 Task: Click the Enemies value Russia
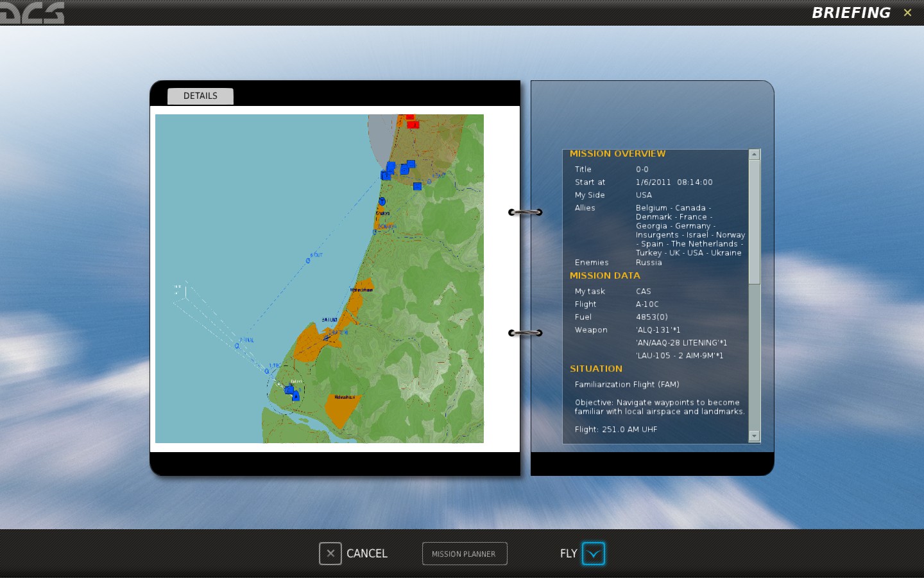click(x=649, y=263)
